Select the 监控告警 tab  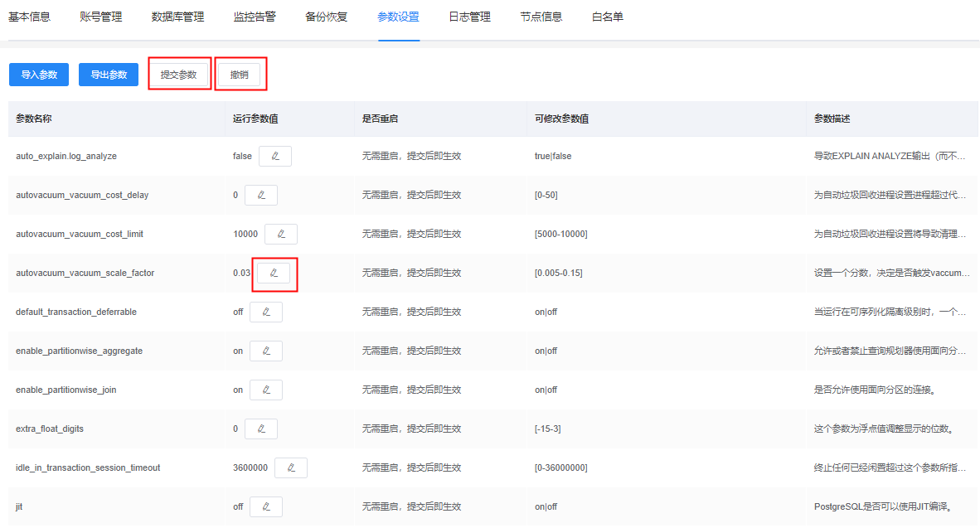point(255,17)
